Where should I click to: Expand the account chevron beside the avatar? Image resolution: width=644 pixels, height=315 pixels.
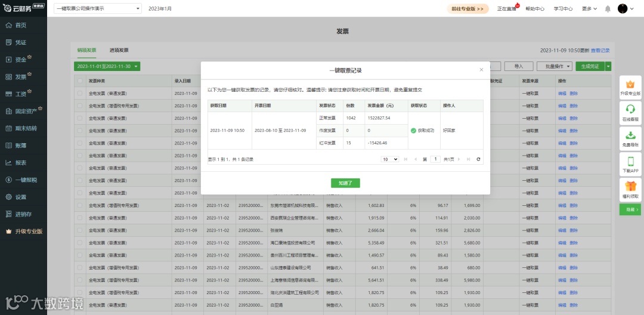click(632, 8)
